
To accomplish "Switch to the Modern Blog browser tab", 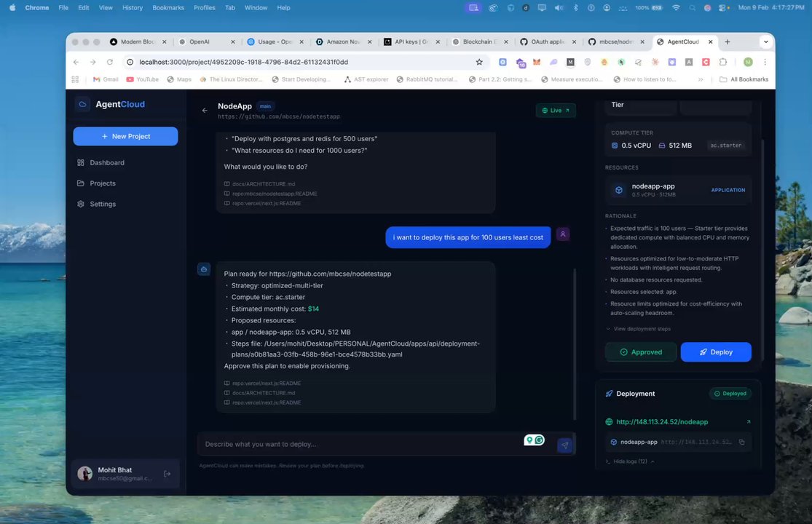I will pyautogui.click(x=137, y=42).
